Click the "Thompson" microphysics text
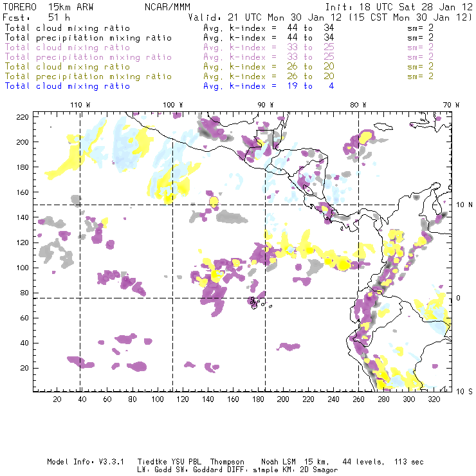The height and width of the screenshot is (476, 476). point(227,462)
